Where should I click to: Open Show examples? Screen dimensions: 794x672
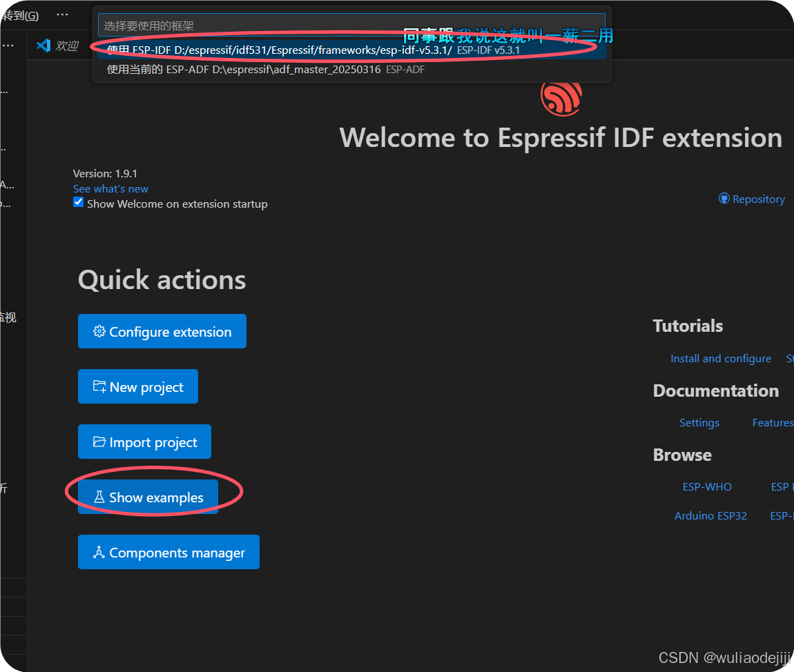coord(148,497)
